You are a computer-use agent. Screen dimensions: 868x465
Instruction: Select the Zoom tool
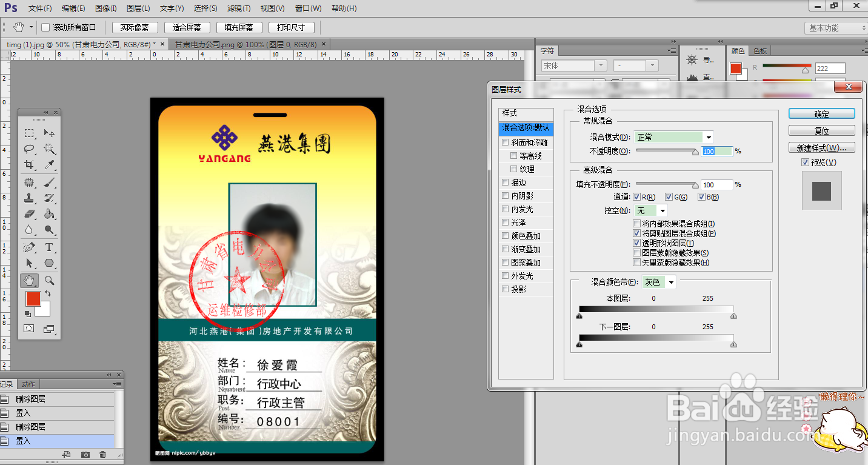tap(50, 281)
